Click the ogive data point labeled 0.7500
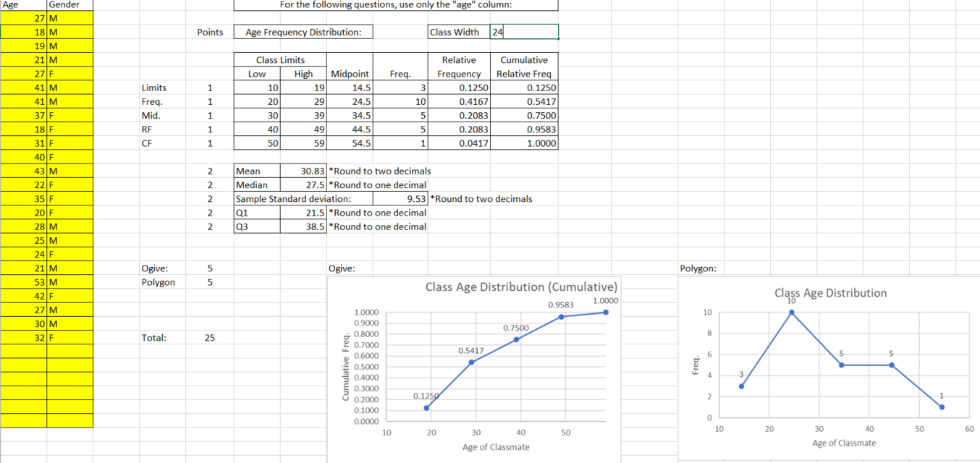The image size is (980, 463). click(x=516, y=339)
